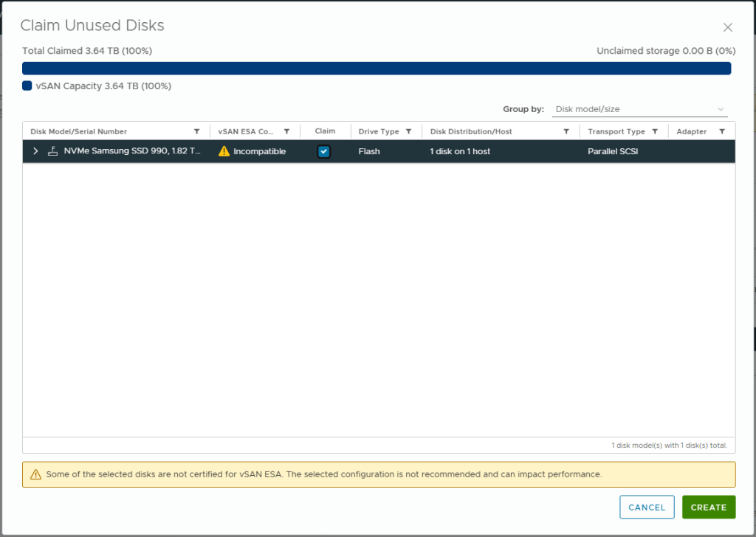Select the '1 disk on 1 host' cell
756x537 pixels.
point(460,151)
